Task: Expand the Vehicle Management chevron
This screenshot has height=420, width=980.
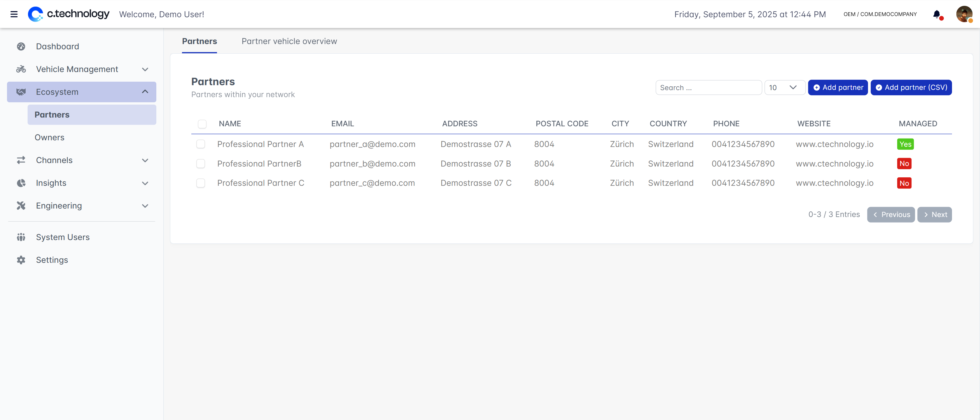Action: pyautogui.click(x=145, y=69)
